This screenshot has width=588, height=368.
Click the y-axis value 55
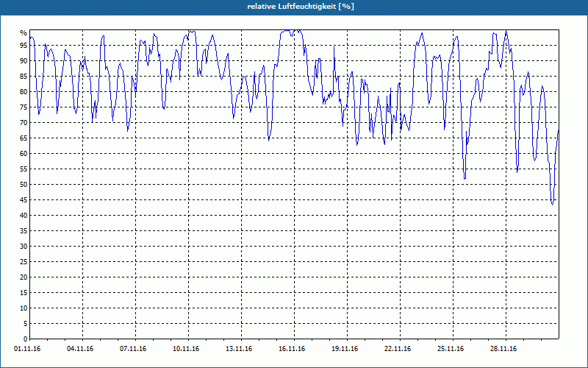tap(24, 169)
